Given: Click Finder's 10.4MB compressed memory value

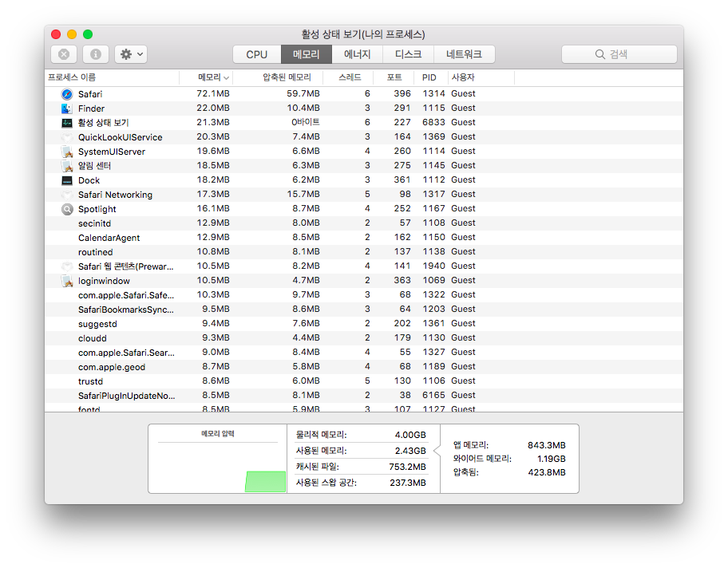Looking at the screenshot, I should 303,108.
